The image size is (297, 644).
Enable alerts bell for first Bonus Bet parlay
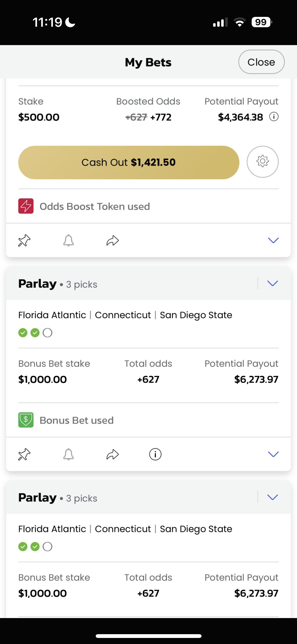(69, 455)
